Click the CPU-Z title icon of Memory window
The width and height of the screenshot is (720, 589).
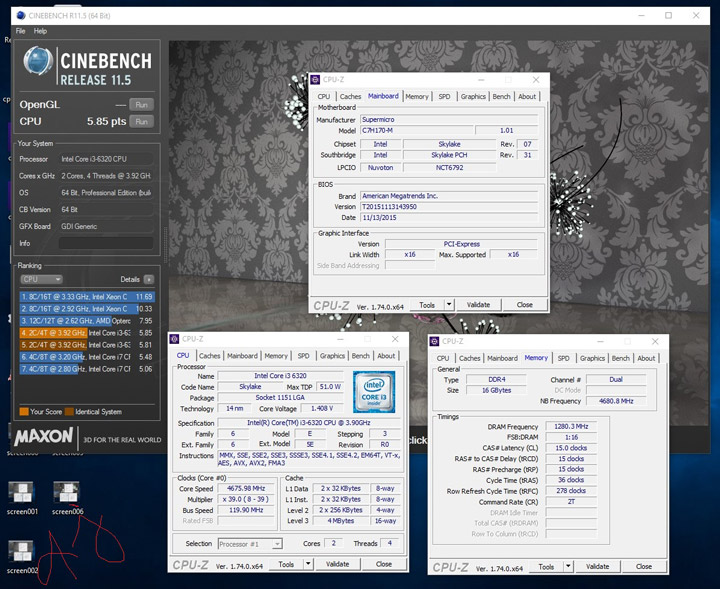[x=434, y=341]
